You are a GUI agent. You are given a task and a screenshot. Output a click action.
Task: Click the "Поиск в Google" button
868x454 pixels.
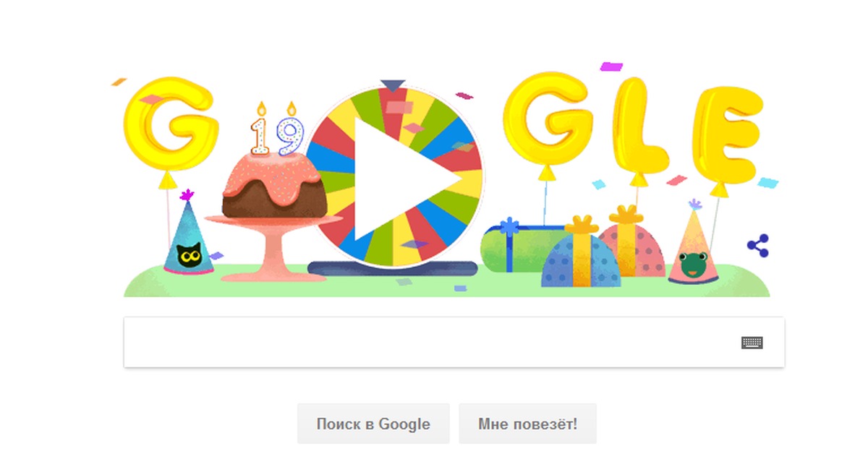tap(373, 424)
